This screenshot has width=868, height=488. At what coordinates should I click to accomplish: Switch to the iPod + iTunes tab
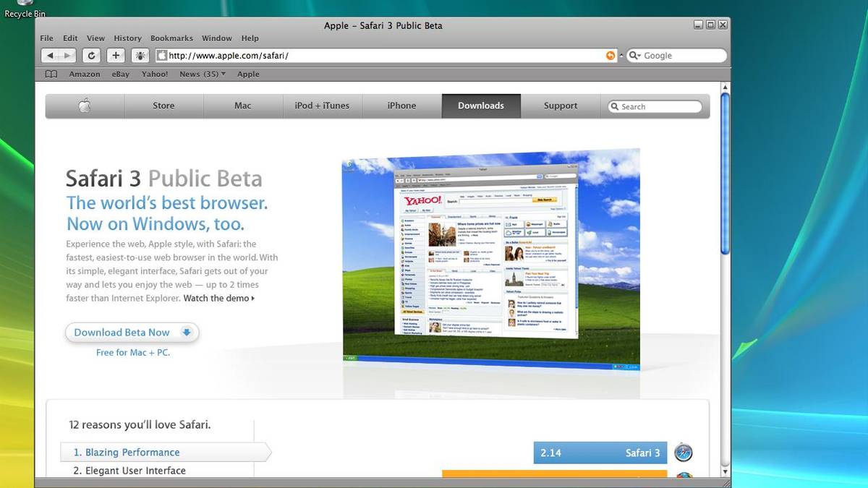[322, 106]
